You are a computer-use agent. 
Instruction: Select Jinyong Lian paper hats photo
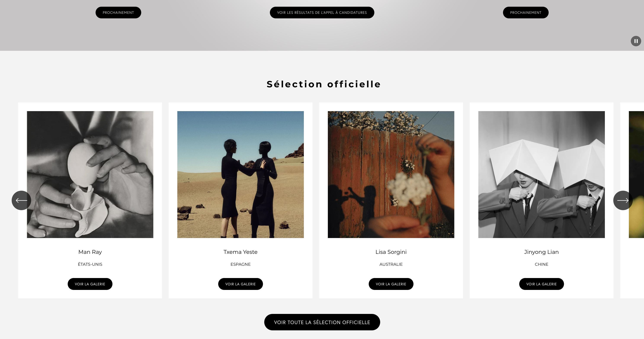point(541,174)
